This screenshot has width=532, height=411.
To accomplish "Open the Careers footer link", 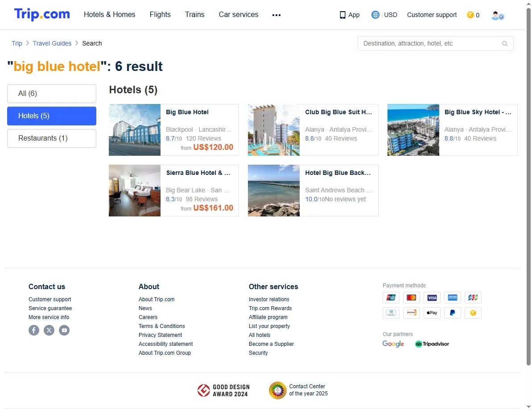I will click(x=148, y=317).
